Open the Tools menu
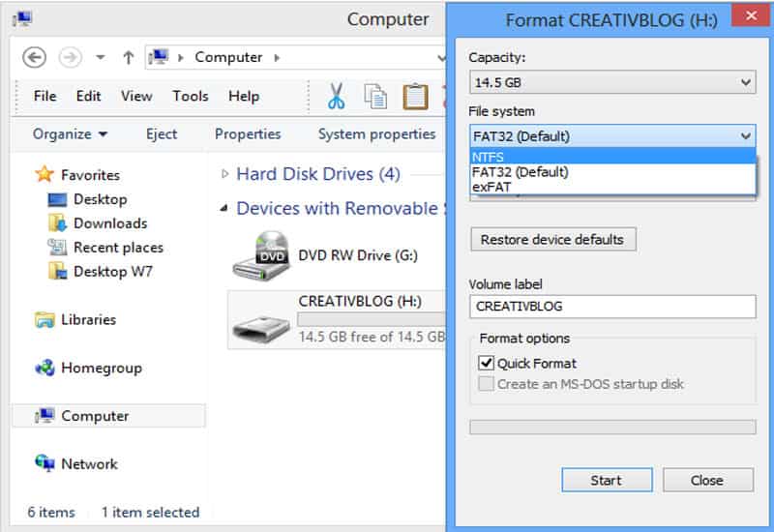Image resolution: width=774 pixels, height=532 pixels. click(x=190, y=96)
